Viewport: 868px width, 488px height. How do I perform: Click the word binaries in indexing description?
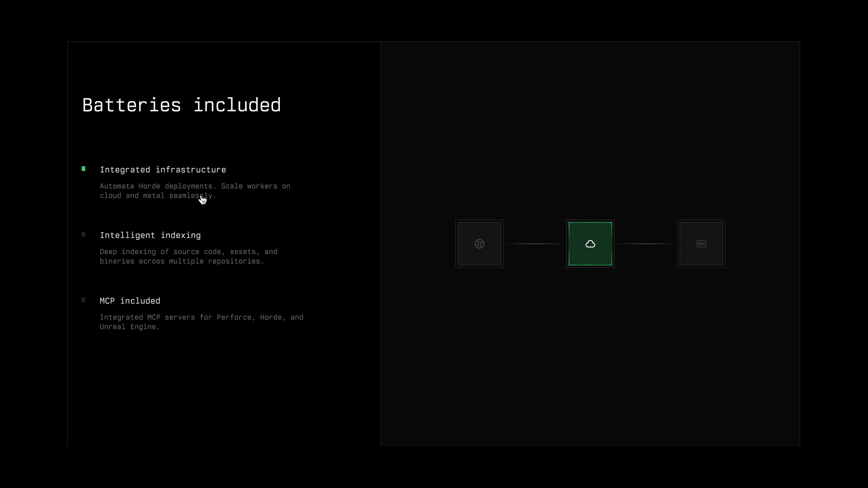tap(117, 261)
